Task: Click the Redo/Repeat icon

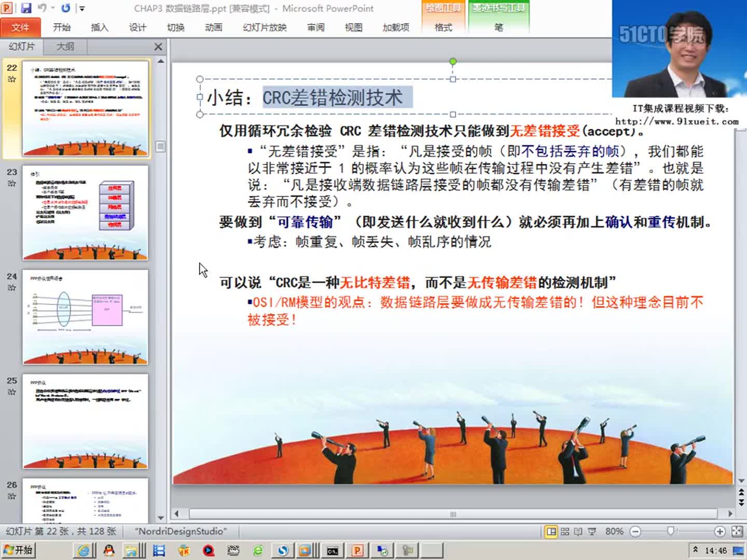Action: coord(66,8)
